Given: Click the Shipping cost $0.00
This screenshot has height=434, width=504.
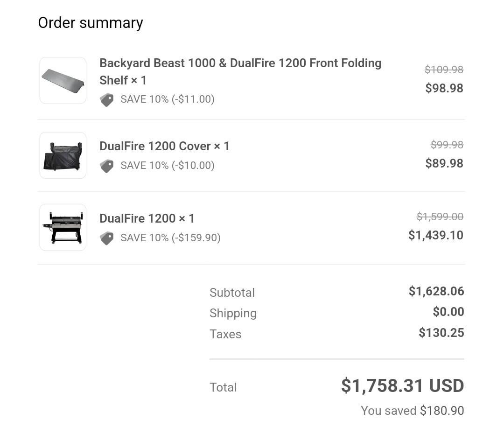Looking at the screenshot, I should pyautogui.click(x=448, y=312).
